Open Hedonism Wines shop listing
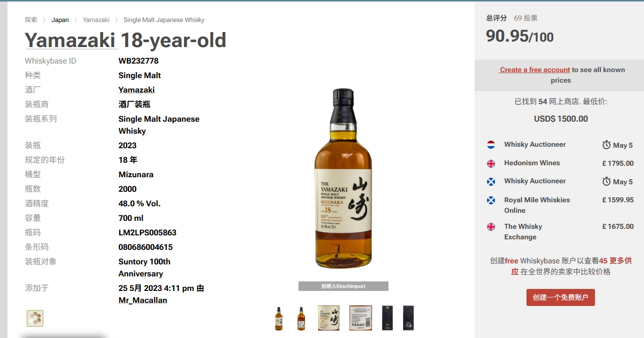Viewport: 644px width, 338px height. tap(532, 163)
